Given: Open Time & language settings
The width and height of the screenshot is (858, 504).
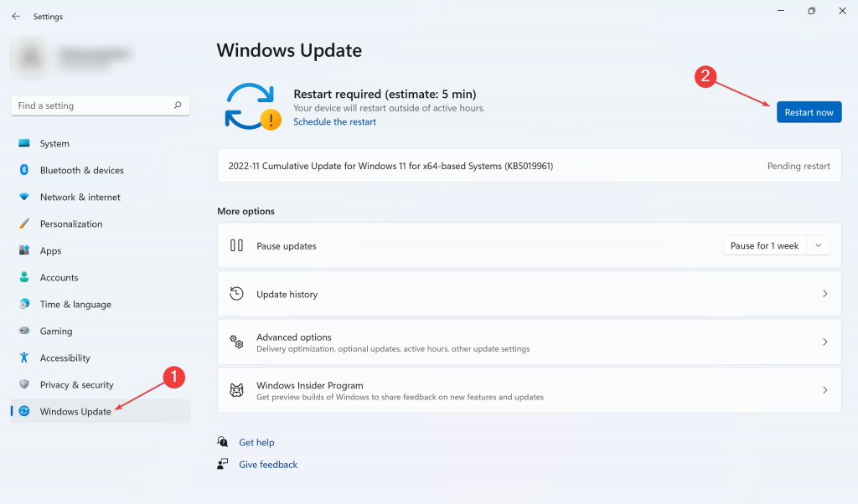Looking at the screenshot, I should [101, 304].
